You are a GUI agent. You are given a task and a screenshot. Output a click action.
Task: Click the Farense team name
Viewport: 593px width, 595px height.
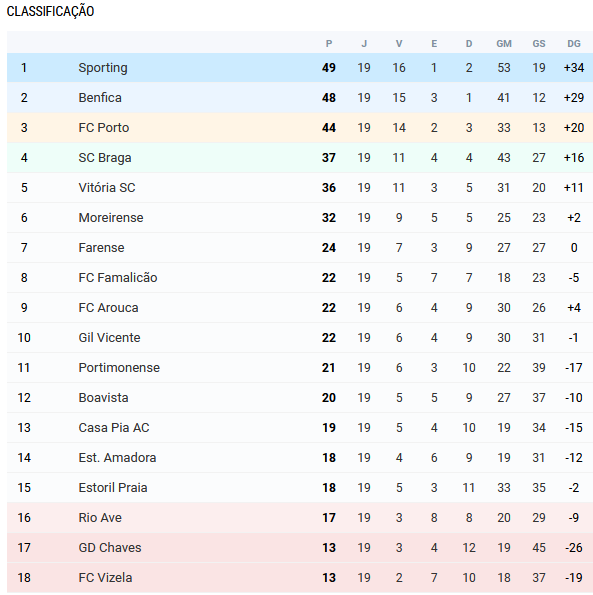(x=101, y=247)
